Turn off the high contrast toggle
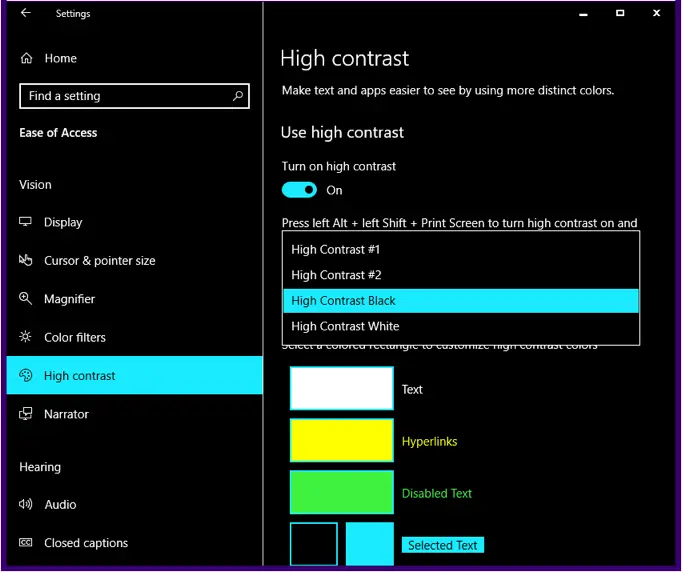The image size is (682, 572). coord(299,190)
